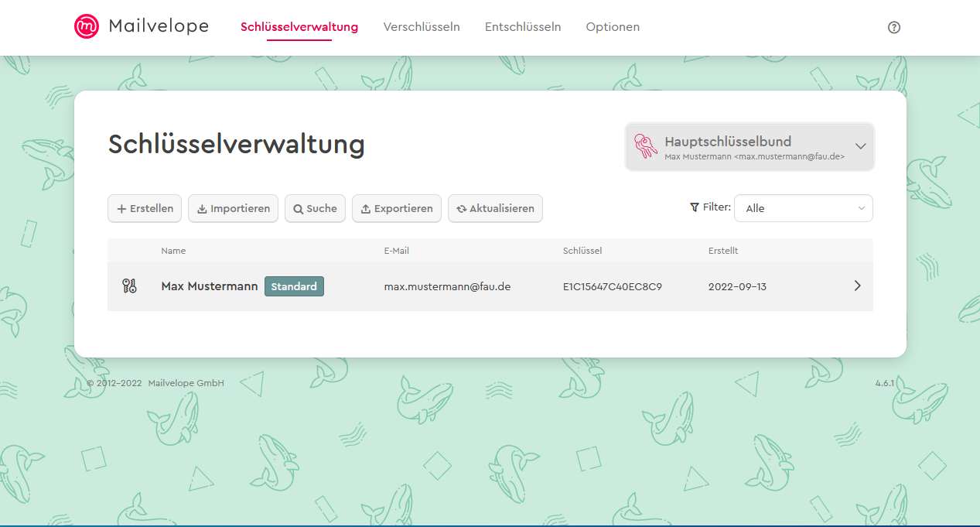Image resolution: width=980 pixels, height=527 pixels.
Task: Open key details via row chevron
Action: pyautogui.click(x=857, y=286)
